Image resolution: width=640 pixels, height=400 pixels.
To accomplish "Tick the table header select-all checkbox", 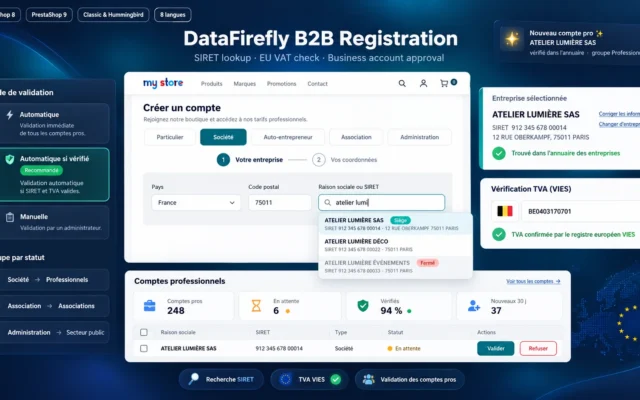I will click(144, 332).
